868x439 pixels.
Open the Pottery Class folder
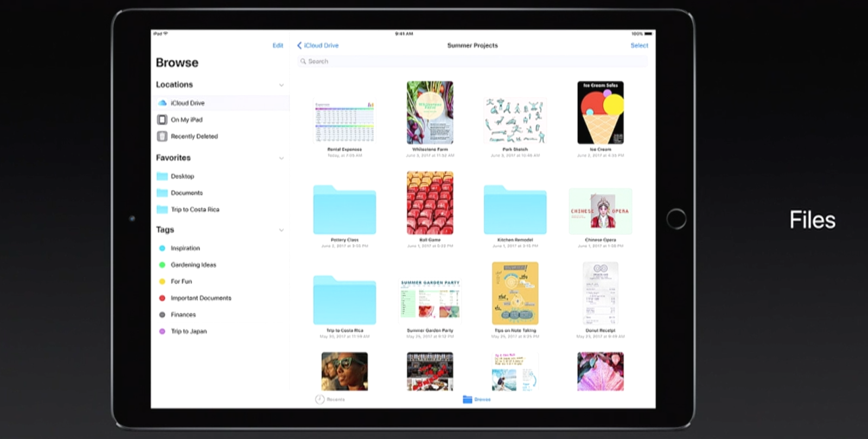click(344, 209)
